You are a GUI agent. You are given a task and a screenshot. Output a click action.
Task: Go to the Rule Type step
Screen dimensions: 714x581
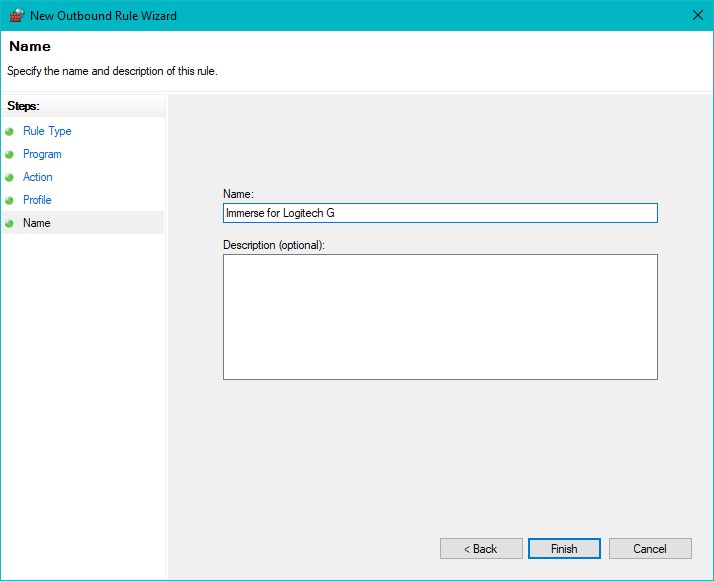[x=47, y=131]
